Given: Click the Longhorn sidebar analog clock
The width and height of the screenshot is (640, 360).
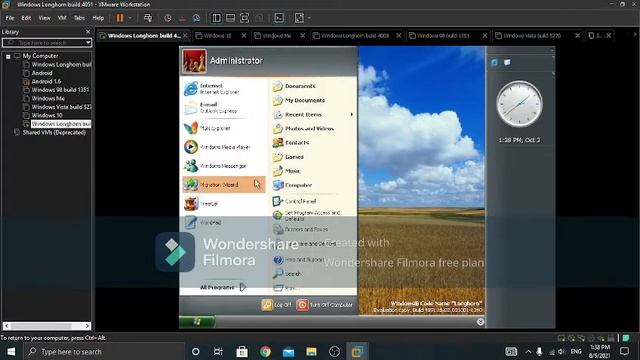Looking at the screenshot, I should (519, 104).
